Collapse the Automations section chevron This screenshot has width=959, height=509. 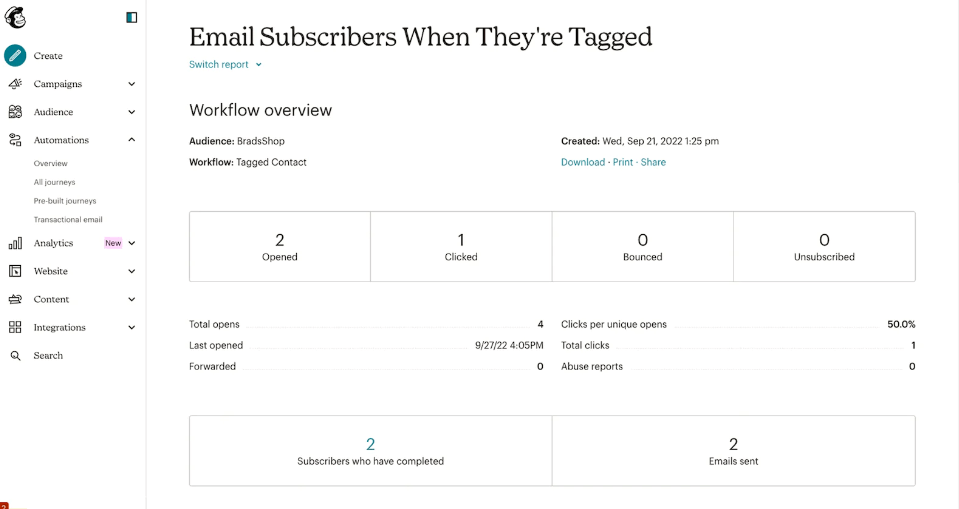click(x=132, y=140)
